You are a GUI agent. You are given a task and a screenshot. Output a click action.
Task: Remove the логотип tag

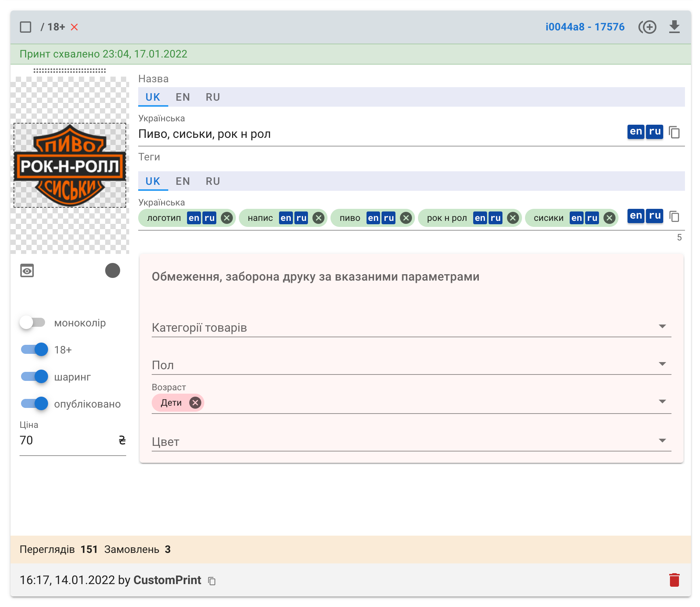[x=226, y=218]
